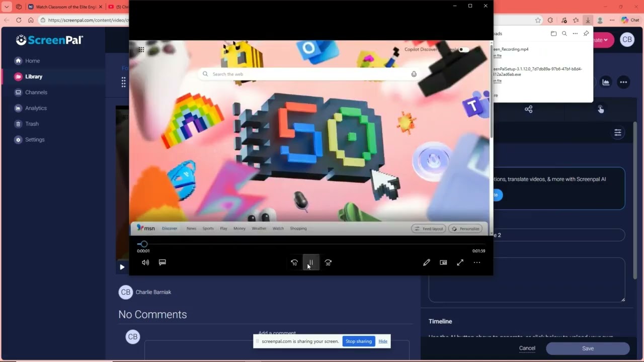Open the browser tab search dropdown

point(7,7)
